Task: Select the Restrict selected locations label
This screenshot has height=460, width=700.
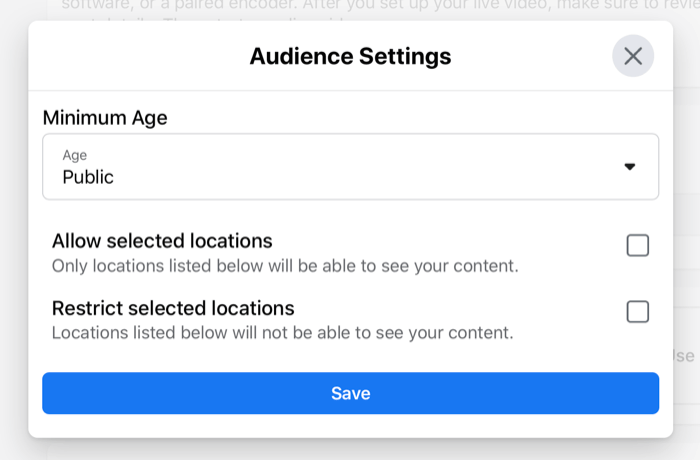Action: click(173, 308)
